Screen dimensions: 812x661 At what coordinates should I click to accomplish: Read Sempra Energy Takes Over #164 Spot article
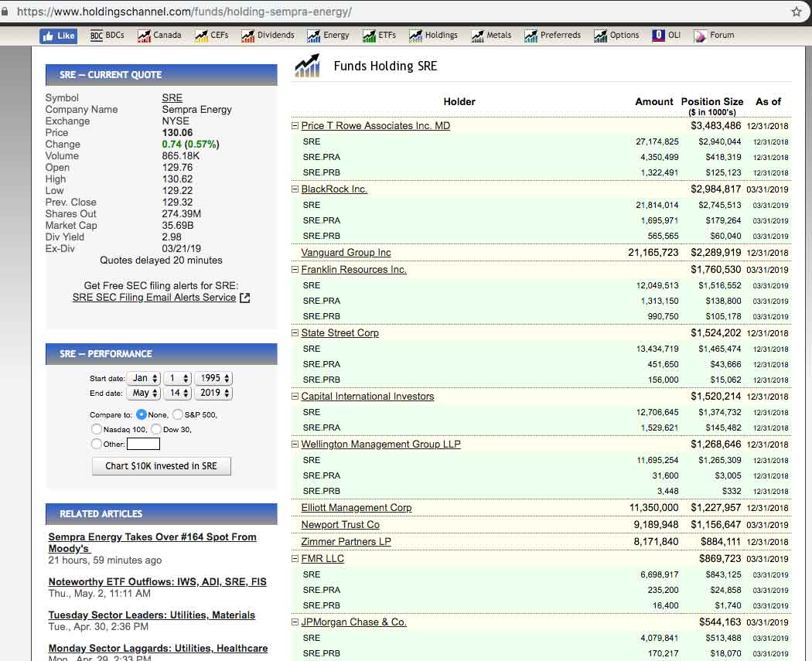(152, 543)
